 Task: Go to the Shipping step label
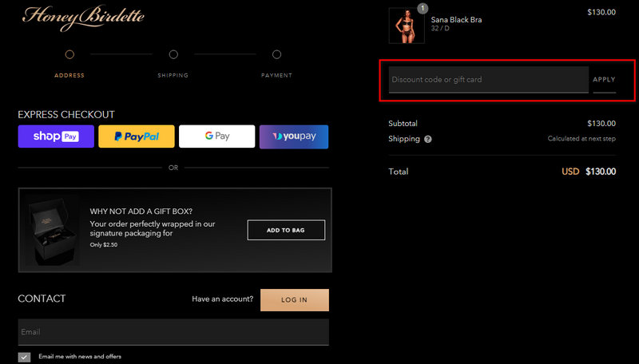[x=173, y=76]
